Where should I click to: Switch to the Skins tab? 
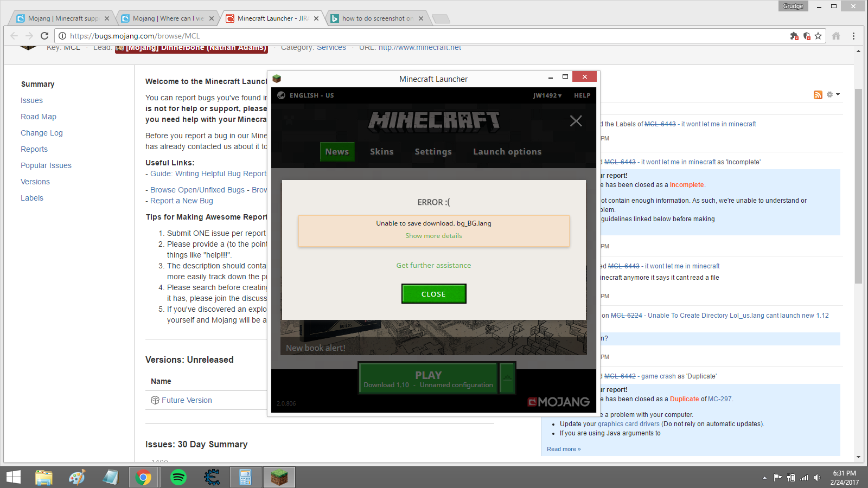click(382, 152)
